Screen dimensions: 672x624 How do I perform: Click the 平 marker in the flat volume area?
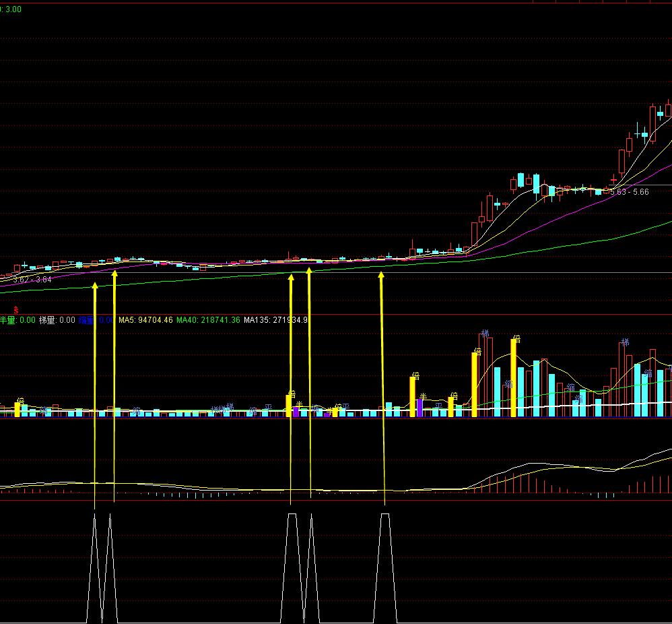pyautogui.click(x=268, y=407)
